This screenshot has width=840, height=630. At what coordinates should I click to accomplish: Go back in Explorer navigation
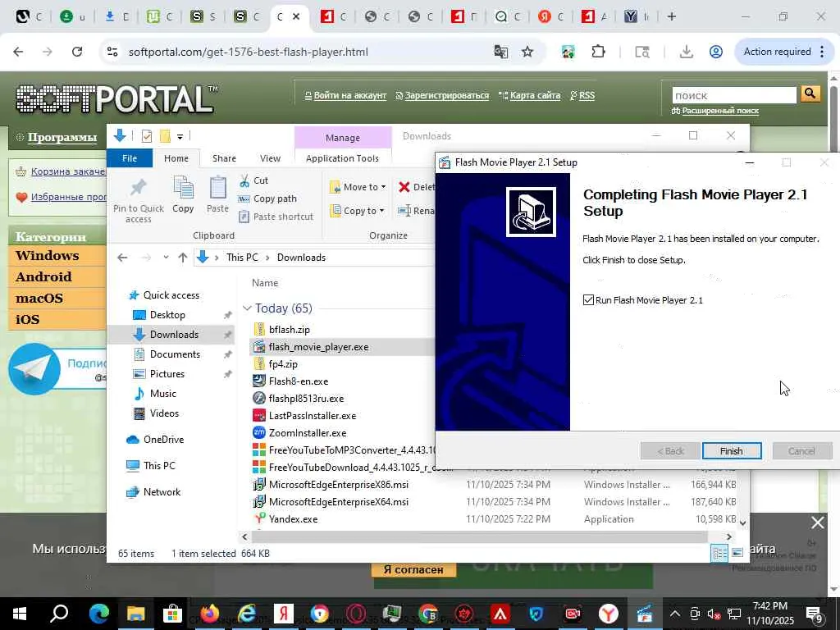[x=122, y=258]
